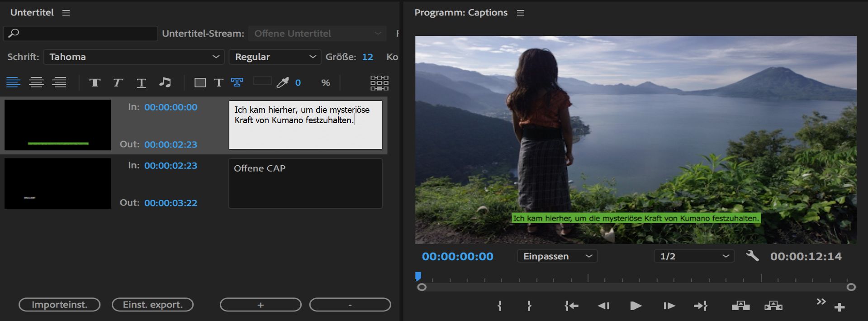Image resolution: width=868 pixels, height=321 pixels.
Task: Click the green subtitle in the video
Action: pyautogui.click(x=636, y=218)
